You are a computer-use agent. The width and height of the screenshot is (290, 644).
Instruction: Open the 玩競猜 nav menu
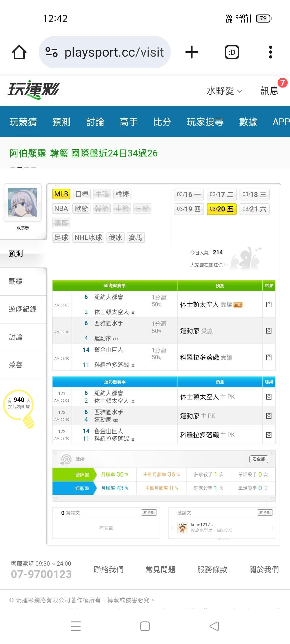(x=23, y=122)
